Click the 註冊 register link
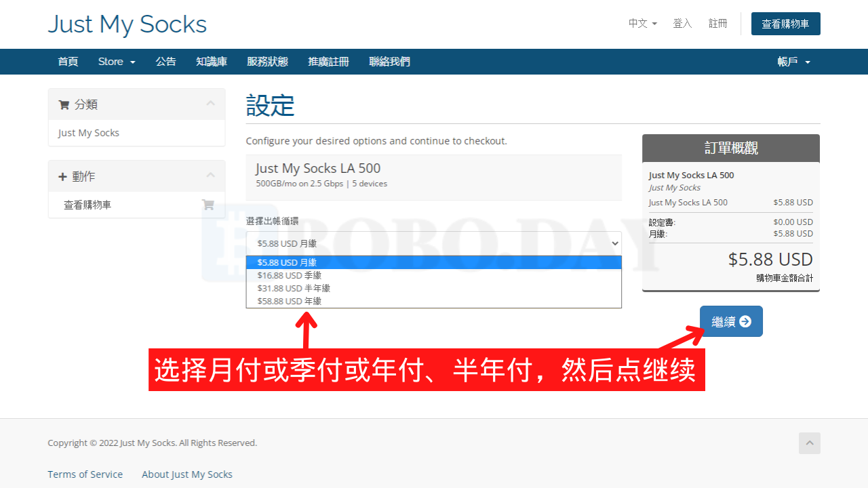This screenshot has width=868, height=488. 718,23
